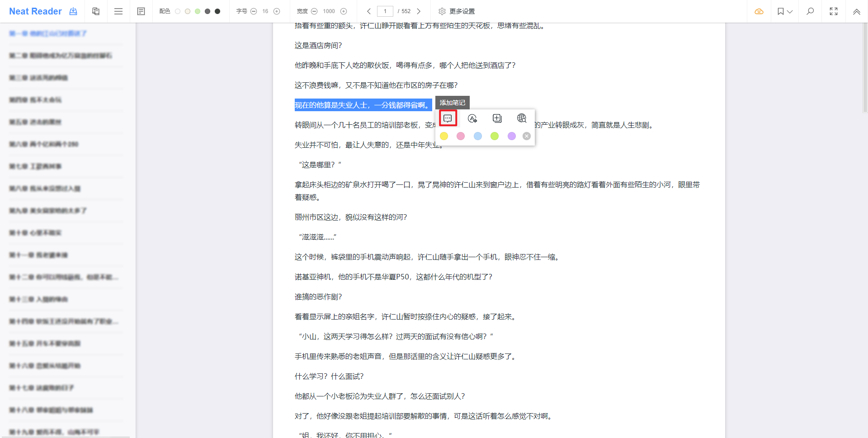Open the add note comment icon
This screenshot has height=438, width=868.
[x=448, y=118]
